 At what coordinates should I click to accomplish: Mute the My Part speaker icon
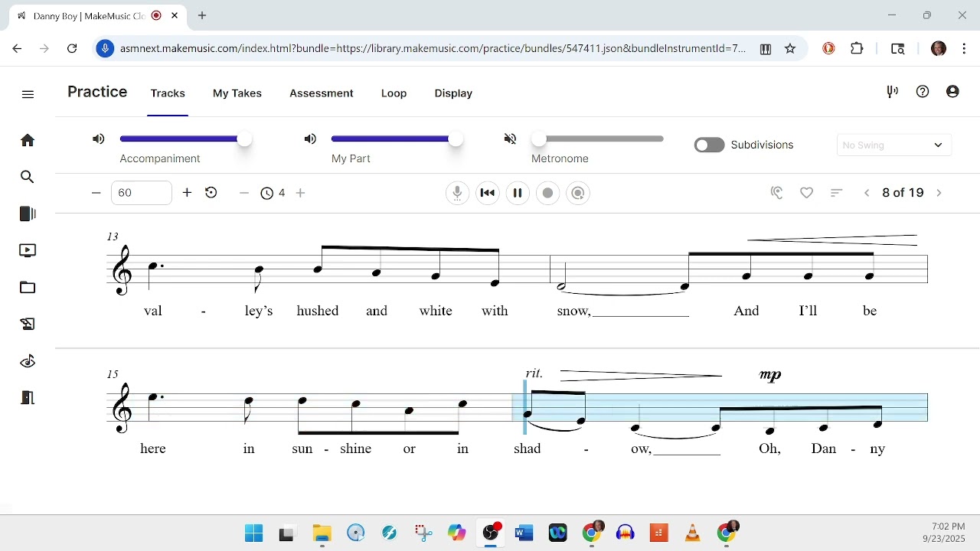click(x=310, y=139)
